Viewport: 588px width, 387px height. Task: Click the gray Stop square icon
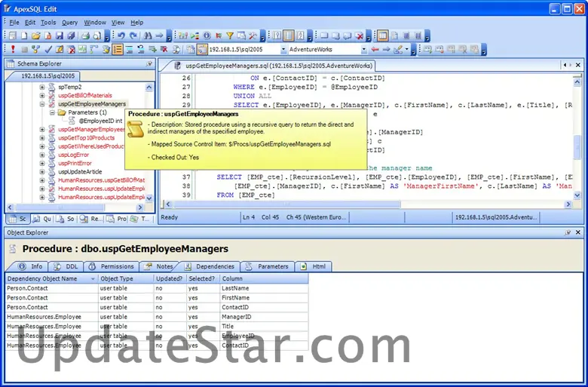point(24,49)
